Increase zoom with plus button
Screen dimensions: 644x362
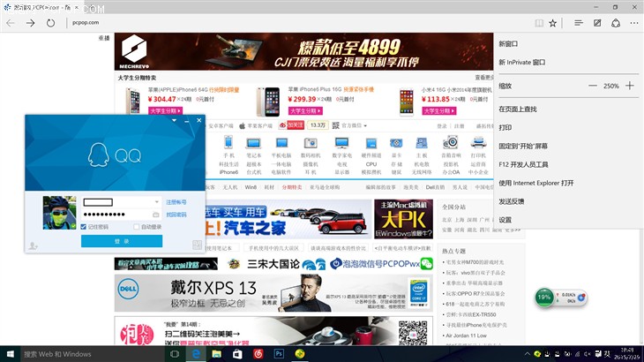tap(630, 86)
